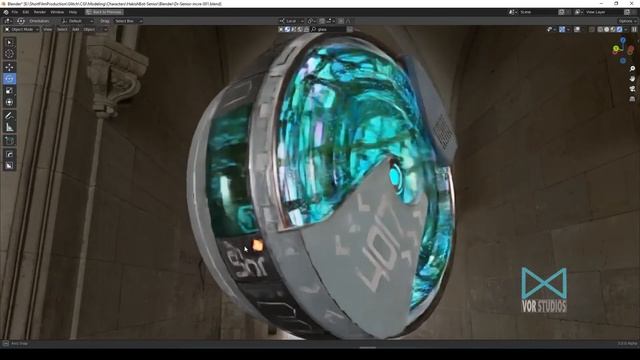The height and width of the screenshot is (360, 640).
Task: Open the viewport View menu
Action: click(x=48, y=29)
